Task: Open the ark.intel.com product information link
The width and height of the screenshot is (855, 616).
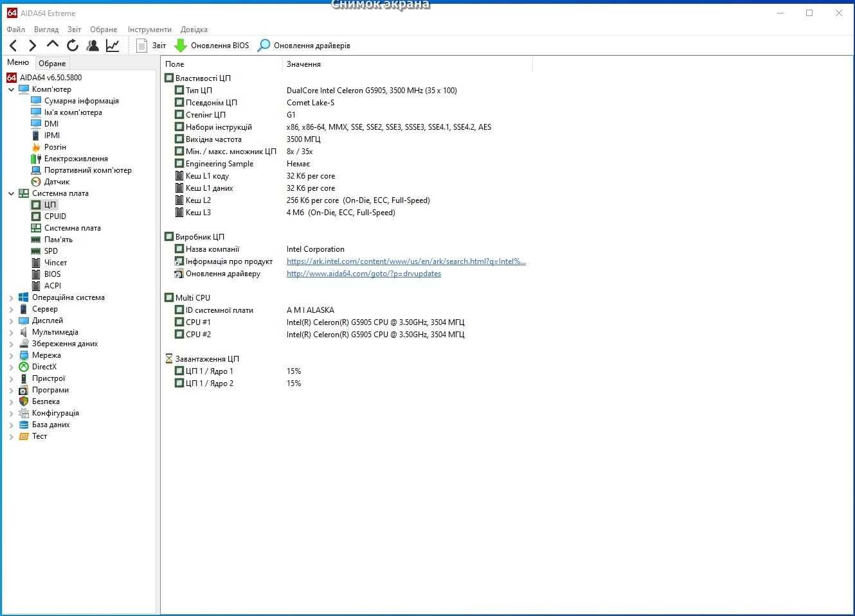Action: coord(406,261)
